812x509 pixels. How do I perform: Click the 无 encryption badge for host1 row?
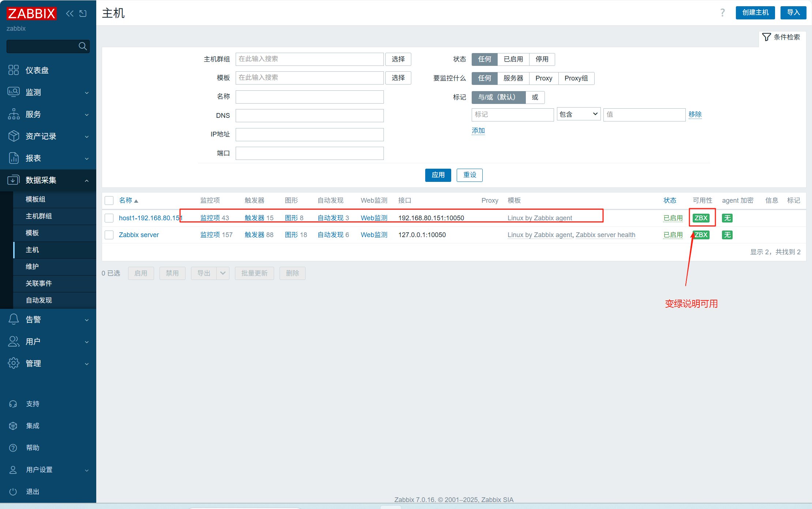point(727,218)
